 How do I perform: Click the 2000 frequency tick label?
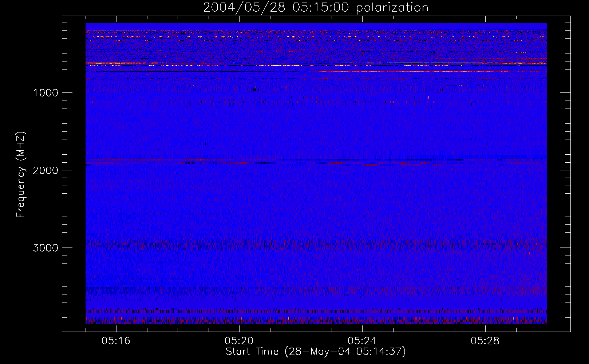pos(46,170)
